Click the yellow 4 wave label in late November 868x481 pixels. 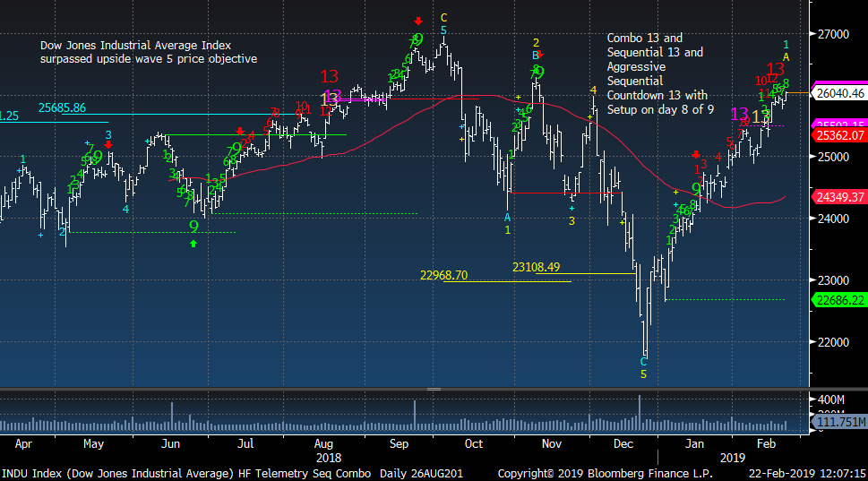tap(593, 90)
